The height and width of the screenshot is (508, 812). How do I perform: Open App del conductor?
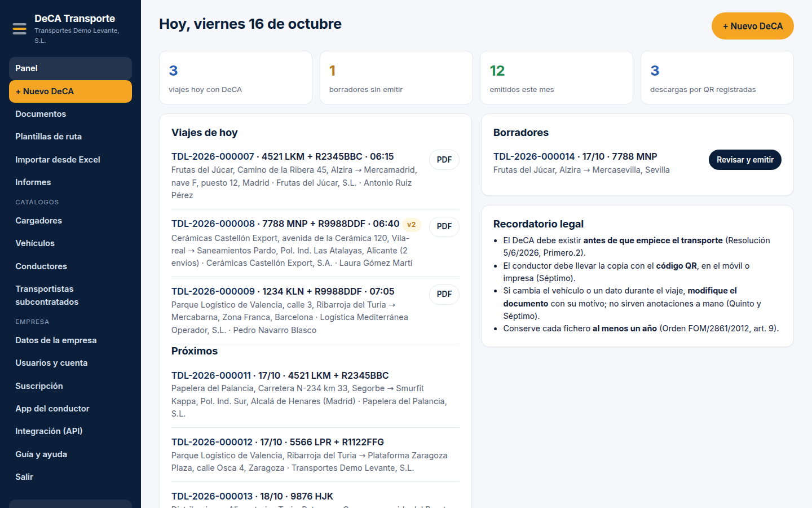tap(70, 409)
